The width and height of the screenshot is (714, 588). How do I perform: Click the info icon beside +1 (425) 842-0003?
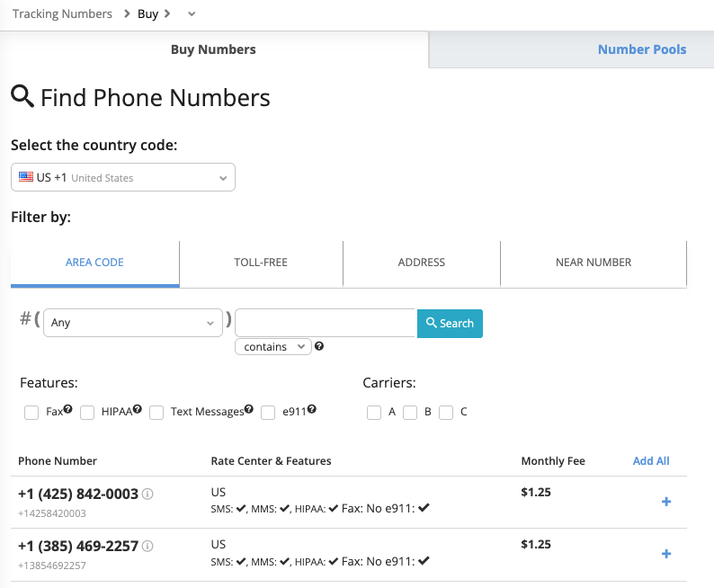point(147,494)
